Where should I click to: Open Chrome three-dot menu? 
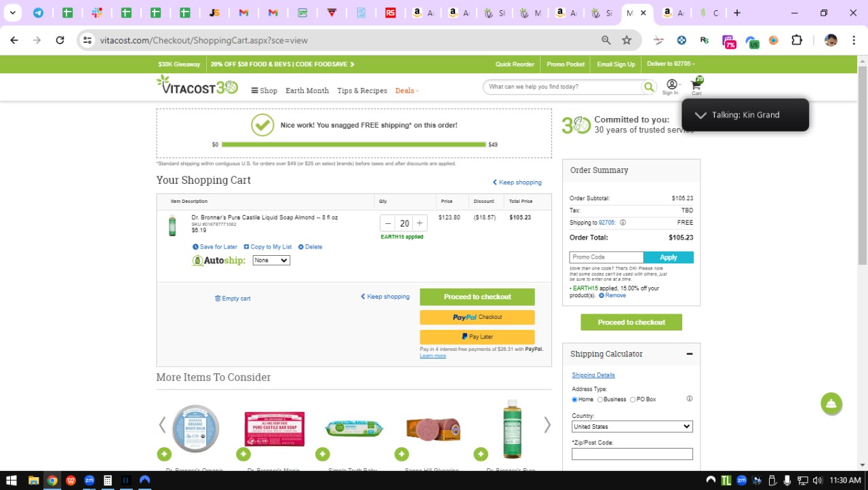[x=854, y=40]
